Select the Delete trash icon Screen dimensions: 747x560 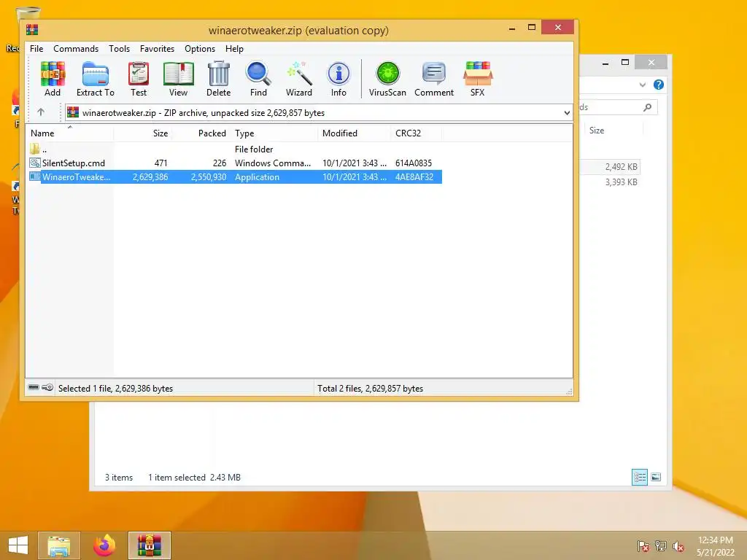coord(219,79)
